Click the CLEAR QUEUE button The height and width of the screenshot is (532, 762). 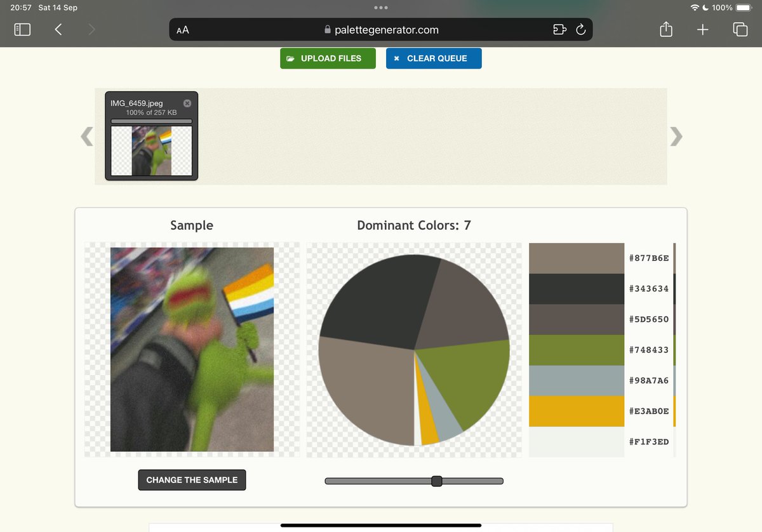click(434, 58)
